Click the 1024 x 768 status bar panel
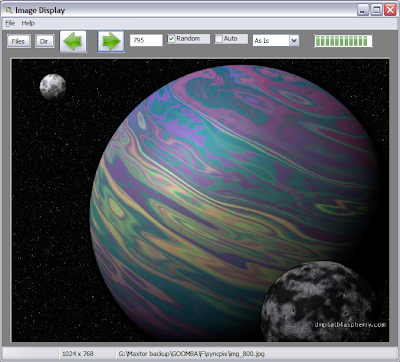The width and height of the screenshot is (400, 362). click(78, 354)
